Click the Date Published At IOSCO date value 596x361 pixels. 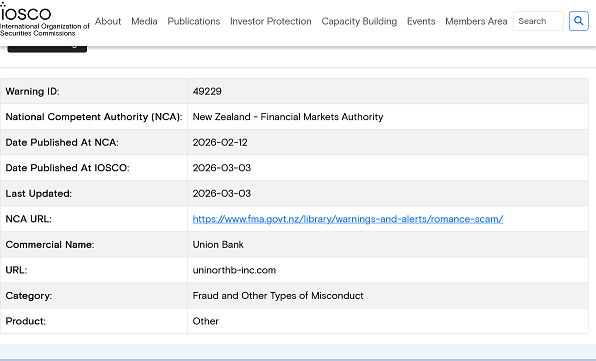pyautogui.click(x=222, y=168)
